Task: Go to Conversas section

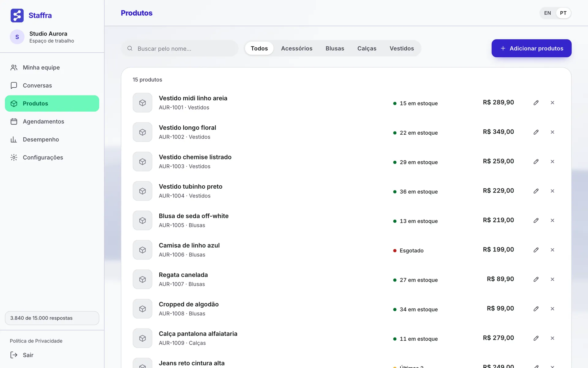Action: tap(52, 86)
